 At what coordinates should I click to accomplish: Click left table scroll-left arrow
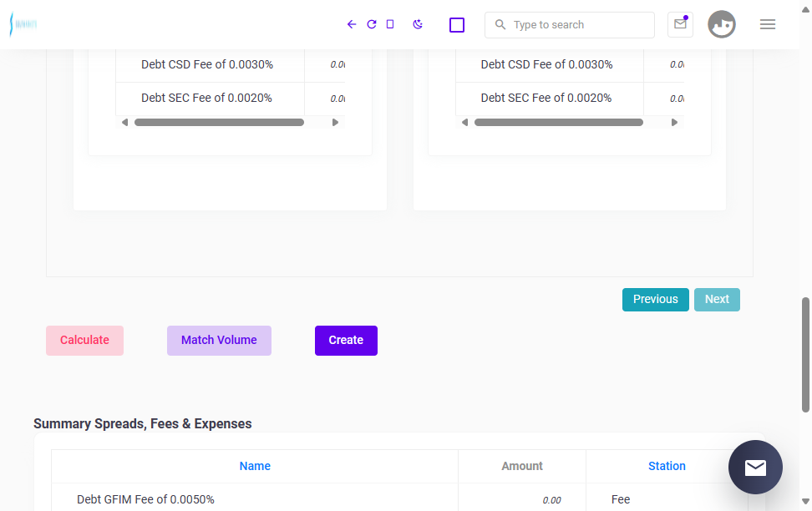tap(124, 123)
